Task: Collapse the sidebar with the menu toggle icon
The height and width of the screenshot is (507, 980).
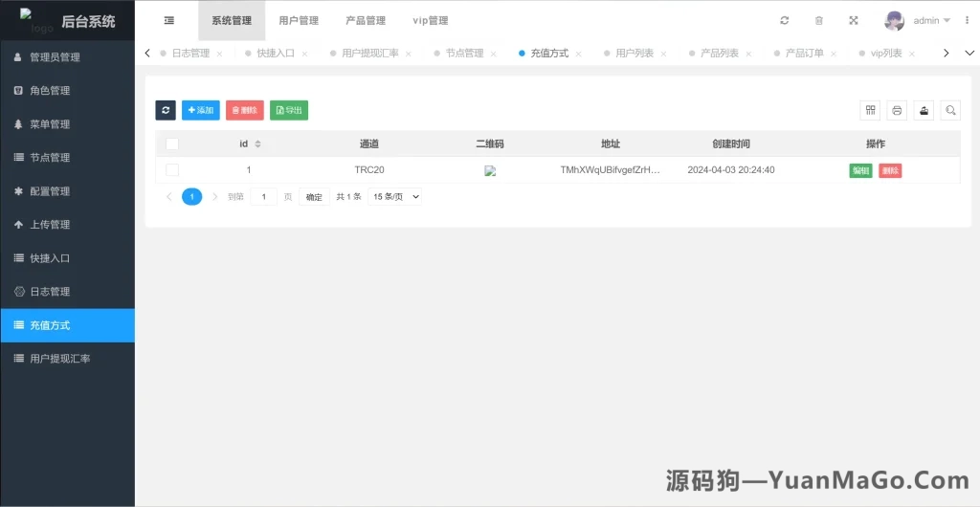Action: (168, 21)
